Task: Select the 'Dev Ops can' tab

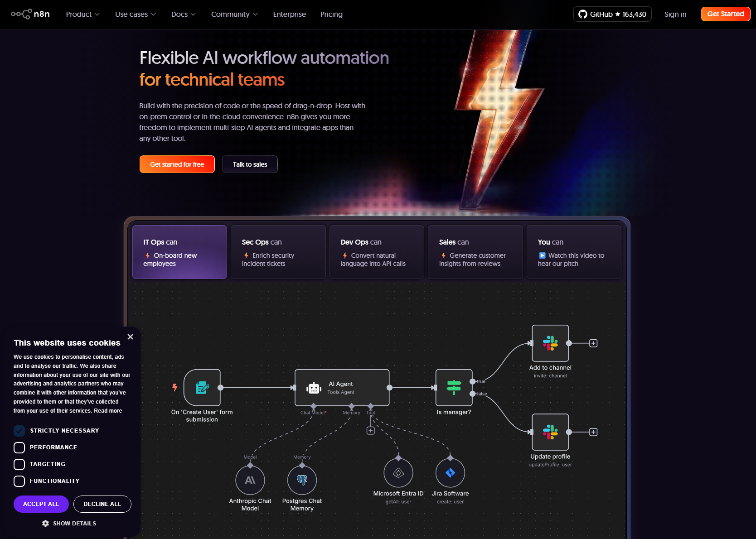Action: [377, 252]
